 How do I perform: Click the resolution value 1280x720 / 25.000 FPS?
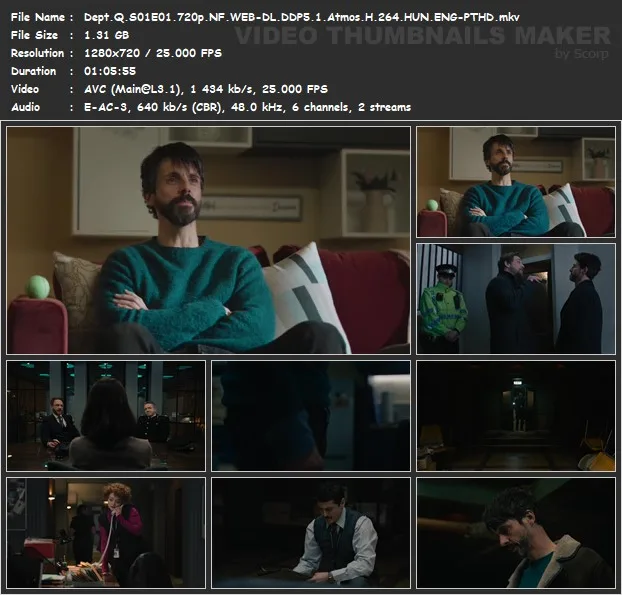(x=153, y=53)
